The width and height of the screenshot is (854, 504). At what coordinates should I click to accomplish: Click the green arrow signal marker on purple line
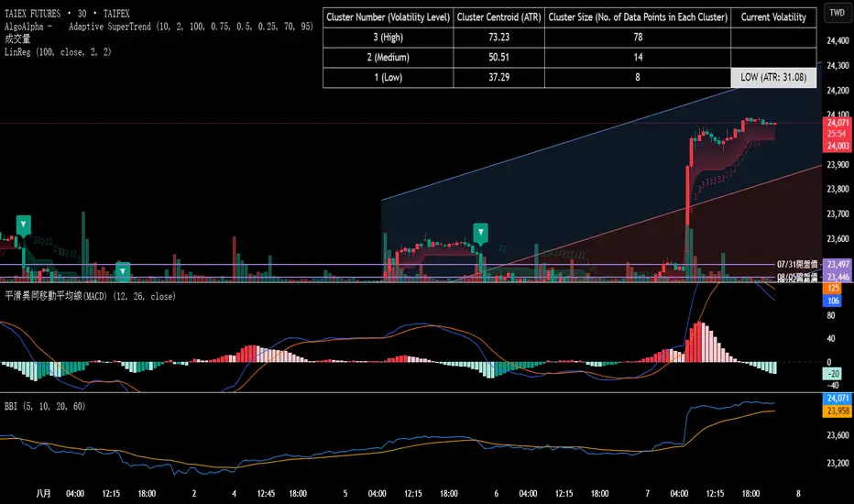122,271
